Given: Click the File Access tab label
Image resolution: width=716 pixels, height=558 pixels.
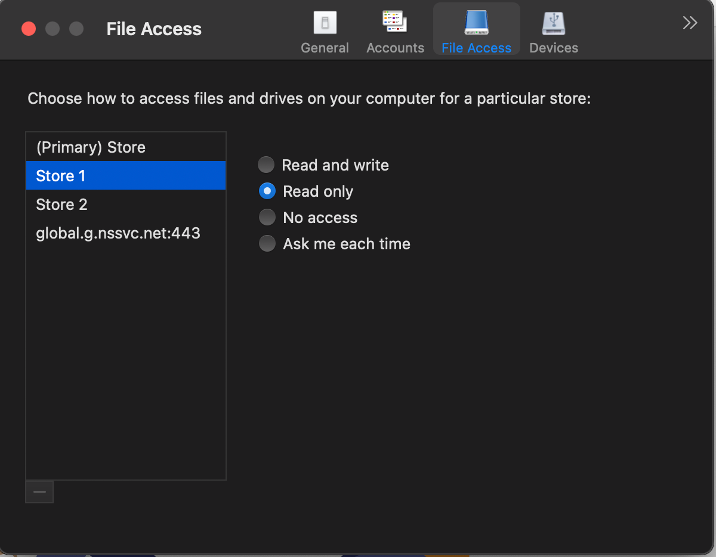Looking at the screenshot, I should click(476, 48).
